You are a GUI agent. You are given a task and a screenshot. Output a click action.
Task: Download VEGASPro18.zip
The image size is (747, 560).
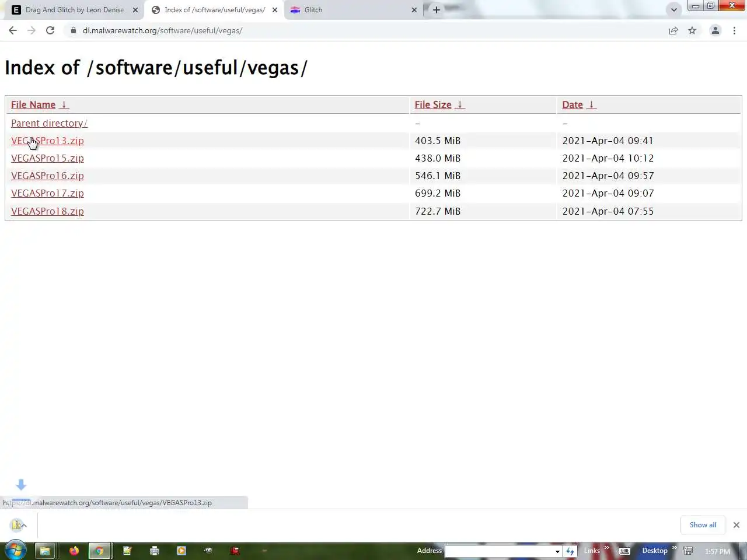pos(47,211)
